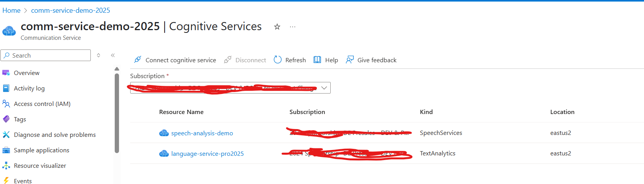Open Tags in the sidebar
The width and height of the screenshot is (644, 184).
(20, 119)
